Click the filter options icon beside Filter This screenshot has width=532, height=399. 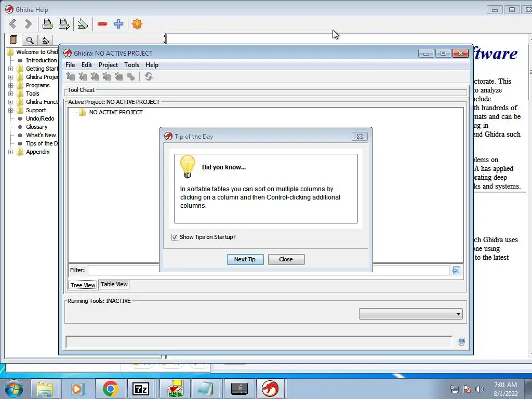pos(456,270)
